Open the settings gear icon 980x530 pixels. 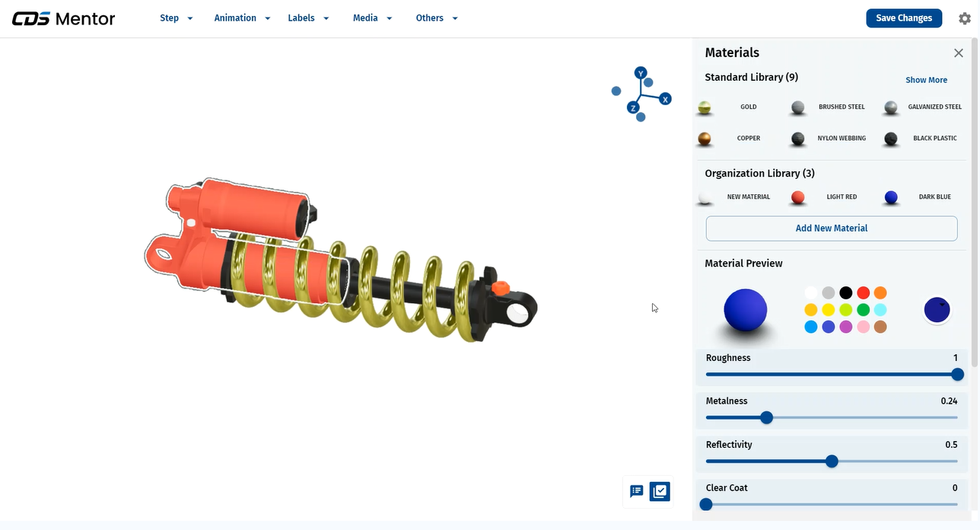(x=964, y=18)
